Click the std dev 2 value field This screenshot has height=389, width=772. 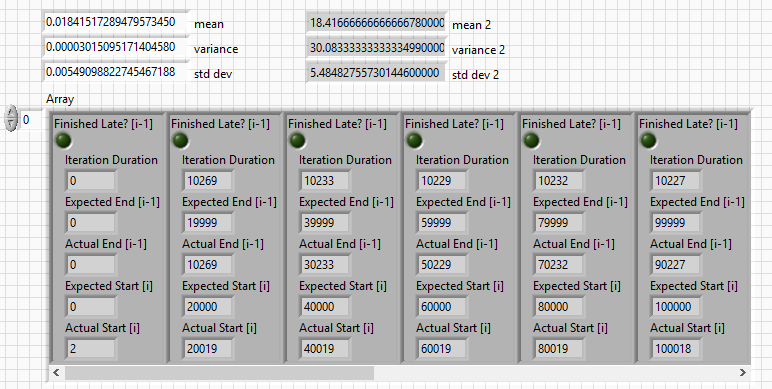[x=377, y=73]
